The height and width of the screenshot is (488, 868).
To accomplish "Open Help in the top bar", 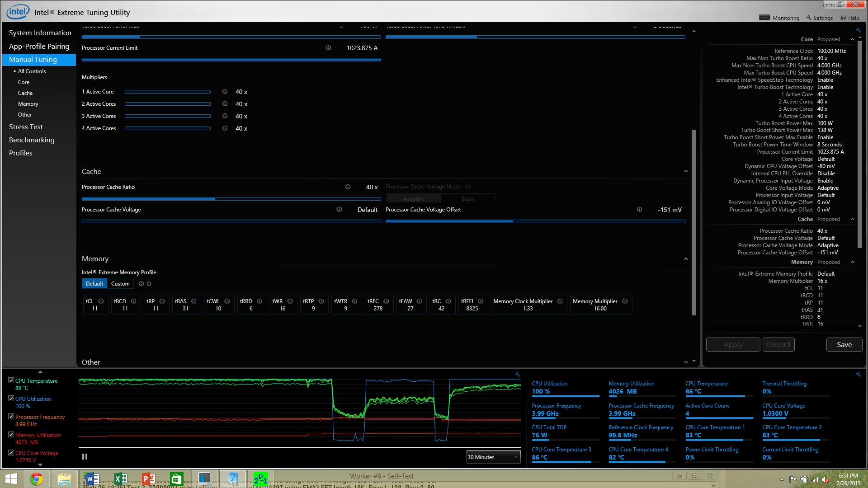I will click(x=850, y=18).
